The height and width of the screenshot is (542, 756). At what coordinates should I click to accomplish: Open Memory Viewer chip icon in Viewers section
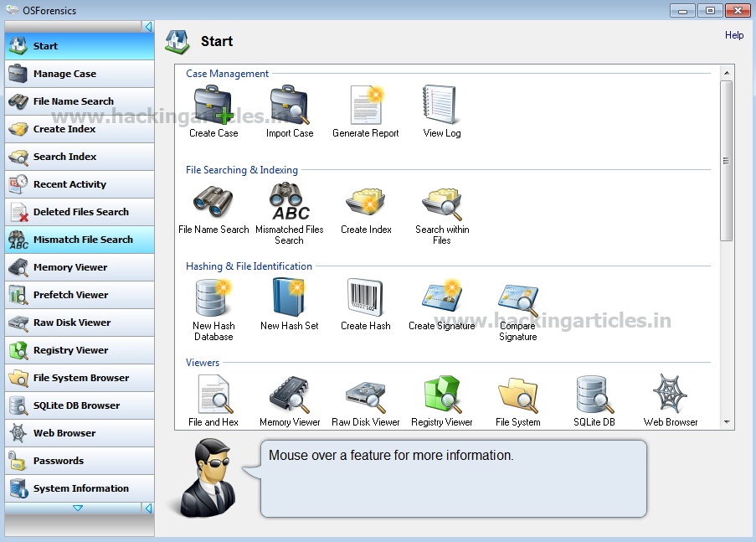290,395
